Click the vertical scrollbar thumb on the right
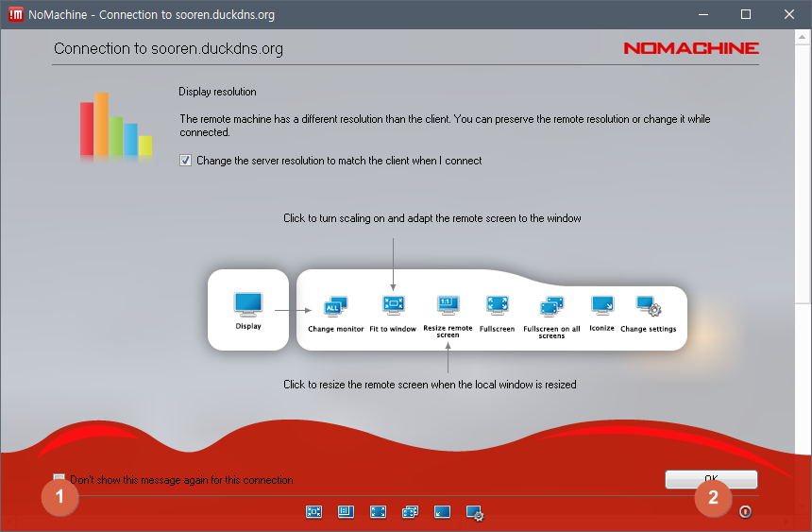The image size is (812, 532). pyautogui.click(x=802, y=174)
